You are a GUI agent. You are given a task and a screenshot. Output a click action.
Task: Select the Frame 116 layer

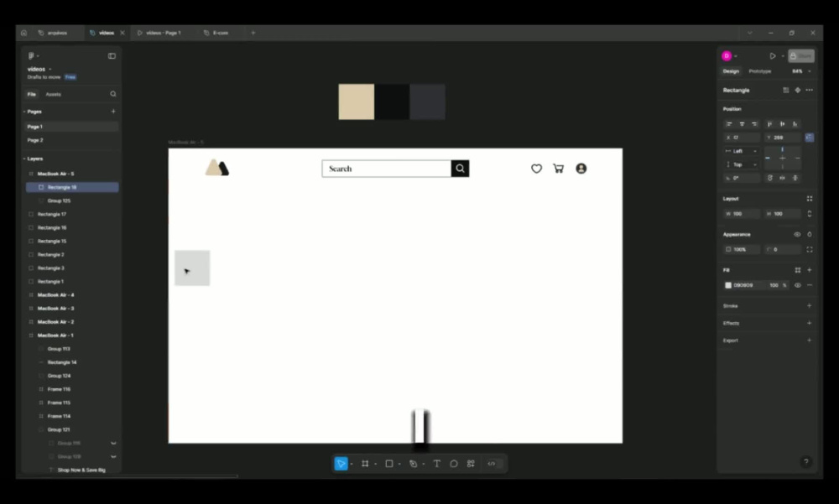[59, 389]
